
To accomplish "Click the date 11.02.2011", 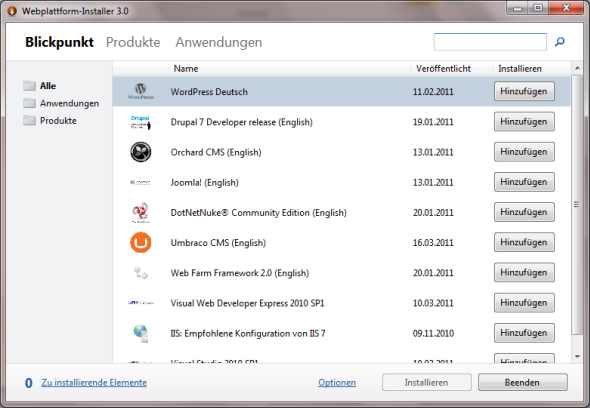I will [433, 92].
